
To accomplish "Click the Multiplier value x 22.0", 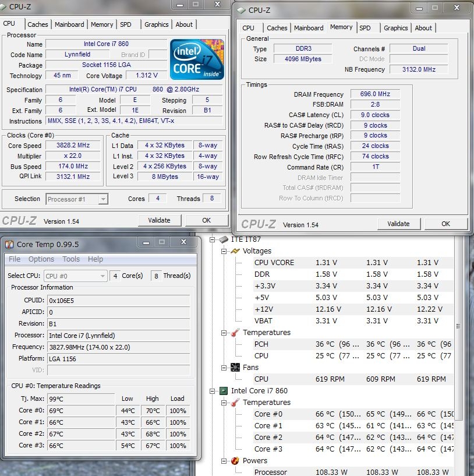I will click(73, 156).
